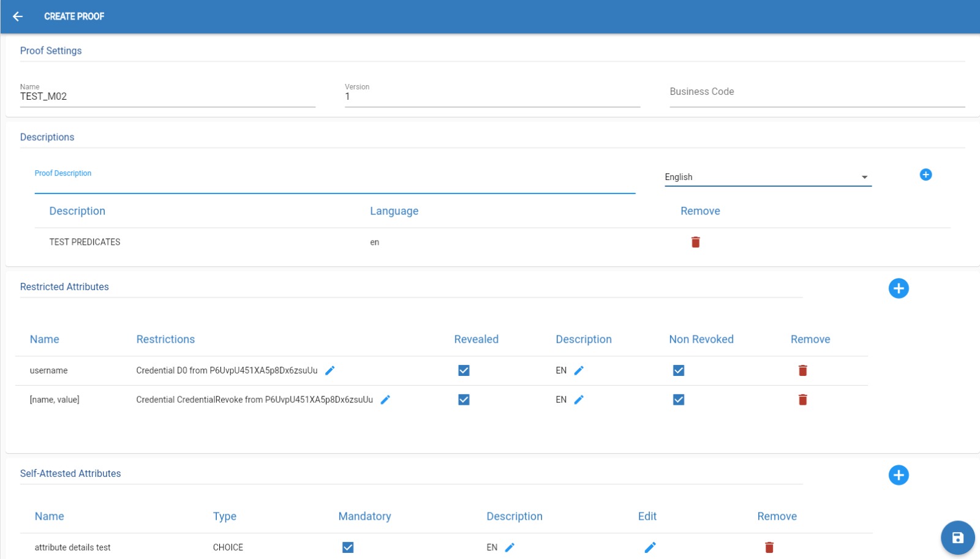
Task: Click the Non Revoked column header
Action: 701,339
